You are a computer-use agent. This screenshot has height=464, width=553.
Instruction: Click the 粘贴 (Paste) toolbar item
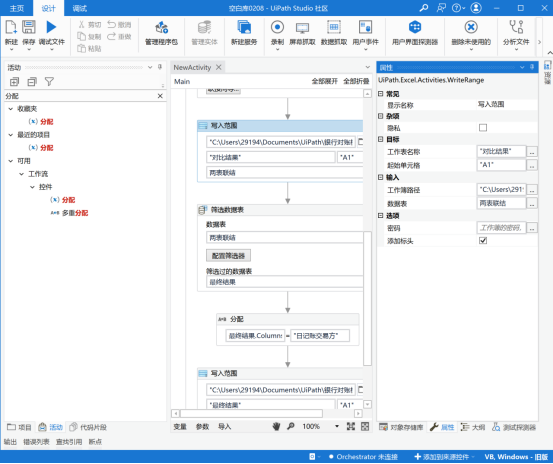[90, 48]
